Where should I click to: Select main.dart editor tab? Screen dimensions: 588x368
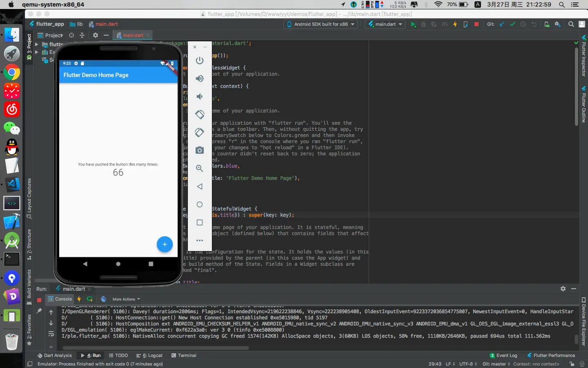pyautogui.click(x=133, y=35)
